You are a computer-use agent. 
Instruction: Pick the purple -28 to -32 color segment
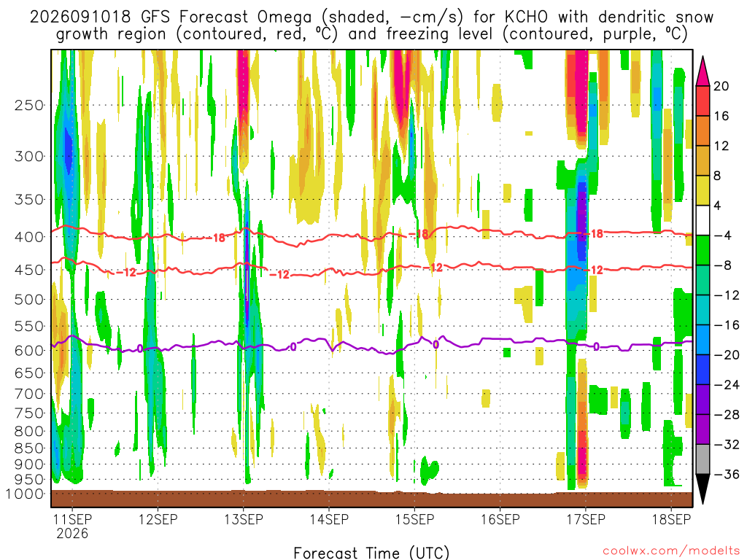[x=703, y=429]
